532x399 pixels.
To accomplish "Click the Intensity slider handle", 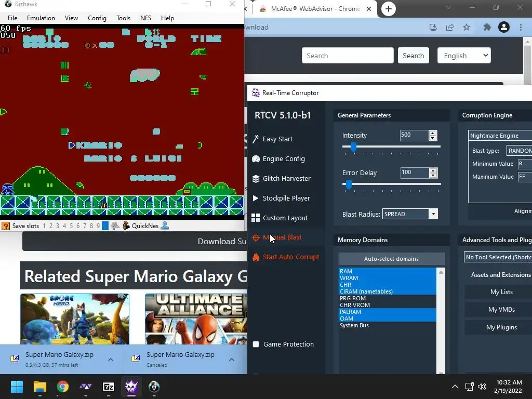I will tap(353, 147).
